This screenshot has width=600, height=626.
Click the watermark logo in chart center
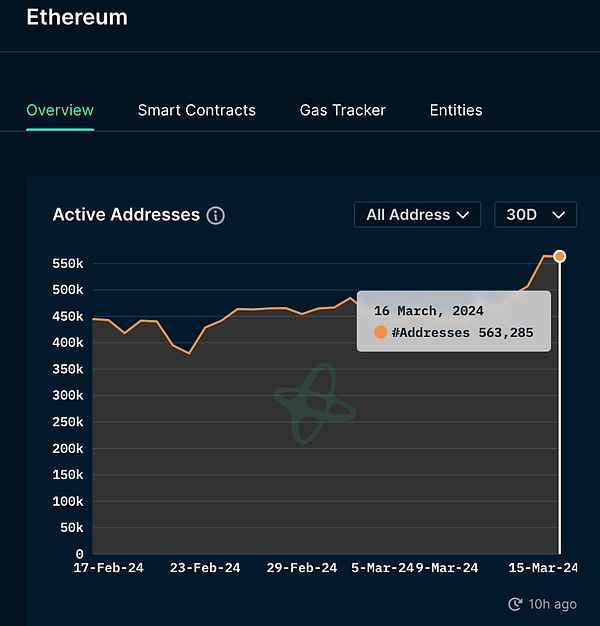pyautogui.click(x=315, y=403)
